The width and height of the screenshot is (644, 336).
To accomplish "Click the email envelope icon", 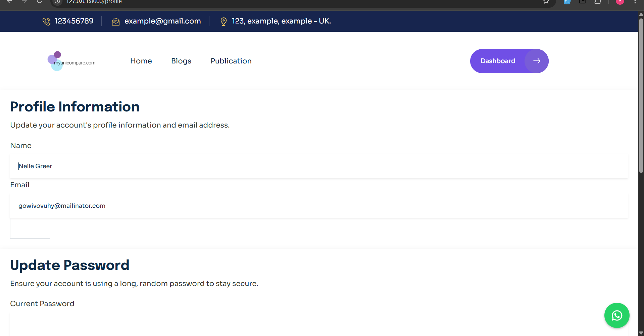I will [x=116, y=21].
